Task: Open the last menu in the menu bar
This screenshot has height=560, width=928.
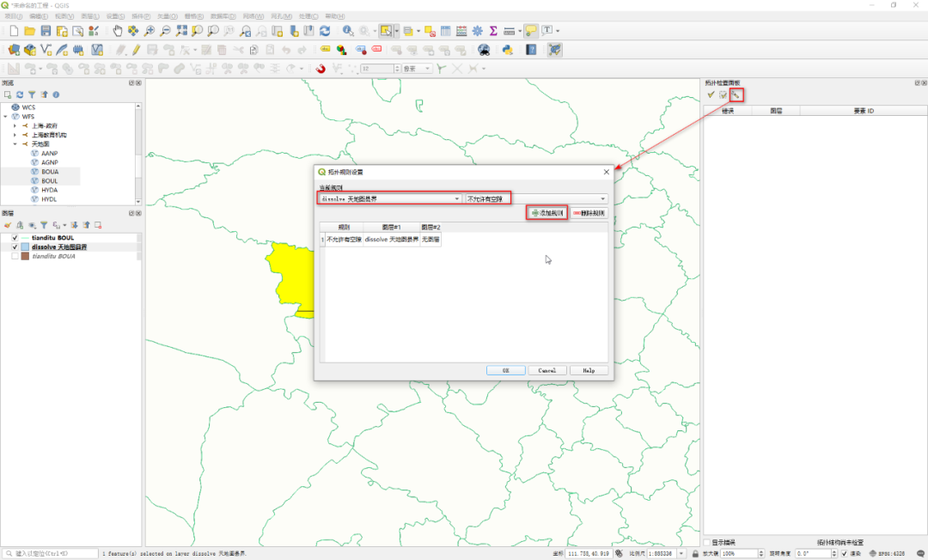Action: [x=335, y=16]
